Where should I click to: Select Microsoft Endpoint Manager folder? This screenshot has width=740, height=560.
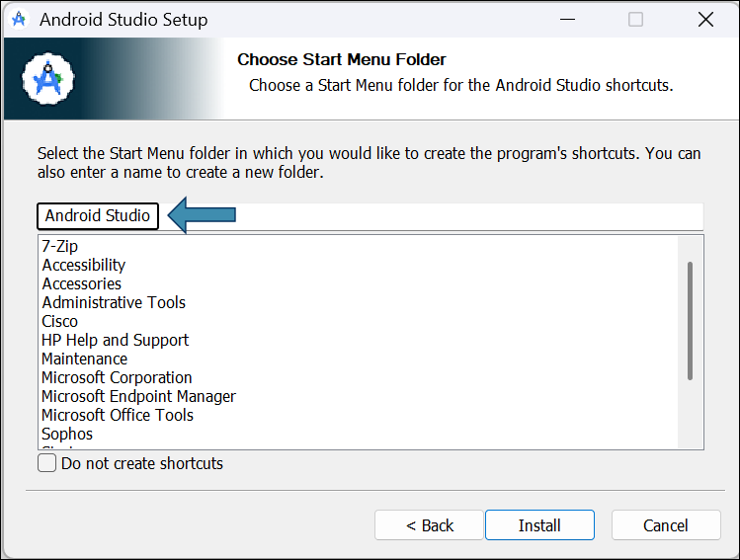click(x=138, y=396)
